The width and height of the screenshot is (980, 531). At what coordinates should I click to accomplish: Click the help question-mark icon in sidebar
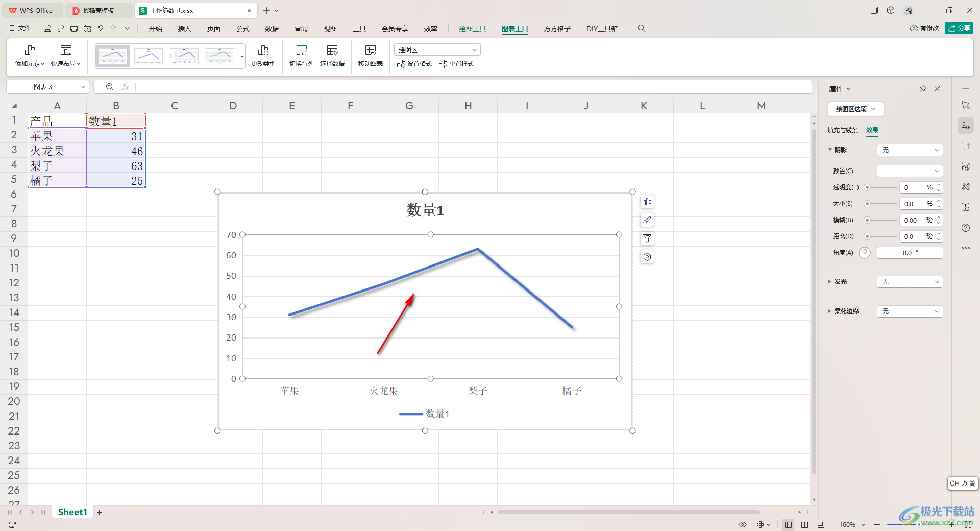click(966, 228)
